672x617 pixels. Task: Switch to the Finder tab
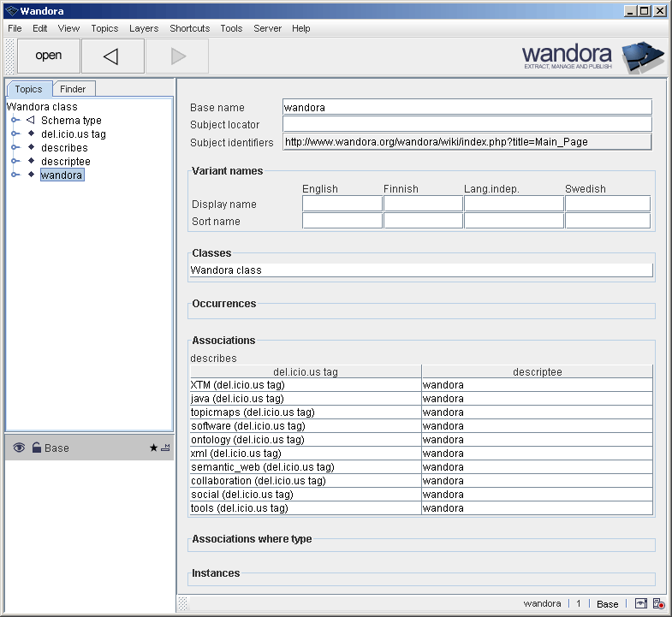tap(73, 89)
